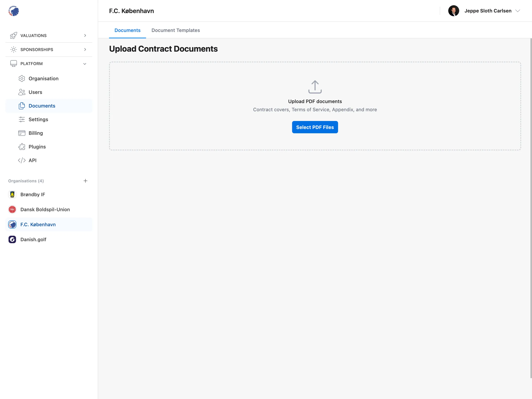Click the Valuations rocket icon

pyautogui.click(x=14, y=35)
